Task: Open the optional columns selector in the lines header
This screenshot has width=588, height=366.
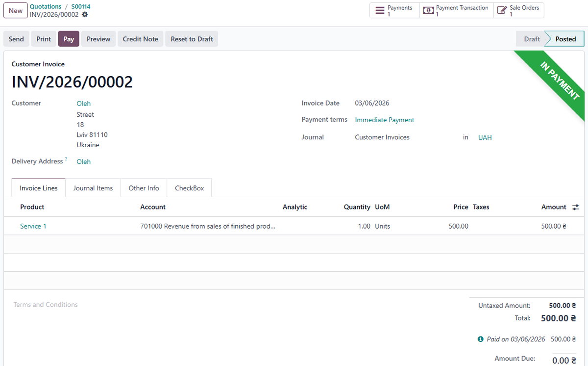Action: [575, 207]
